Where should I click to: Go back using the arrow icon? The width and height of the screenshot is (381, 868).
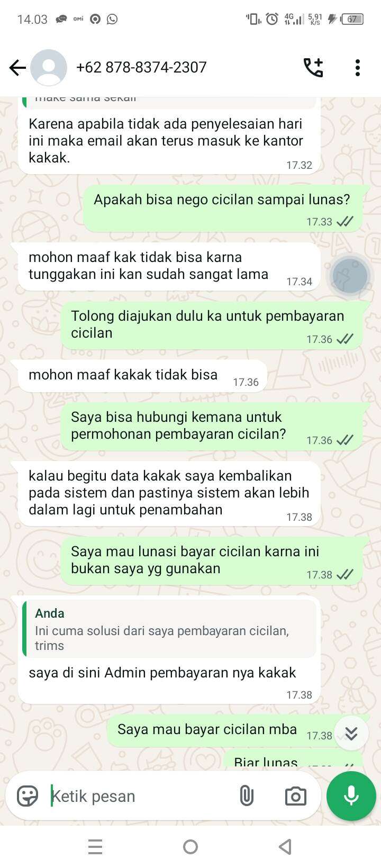pos(17,68)
